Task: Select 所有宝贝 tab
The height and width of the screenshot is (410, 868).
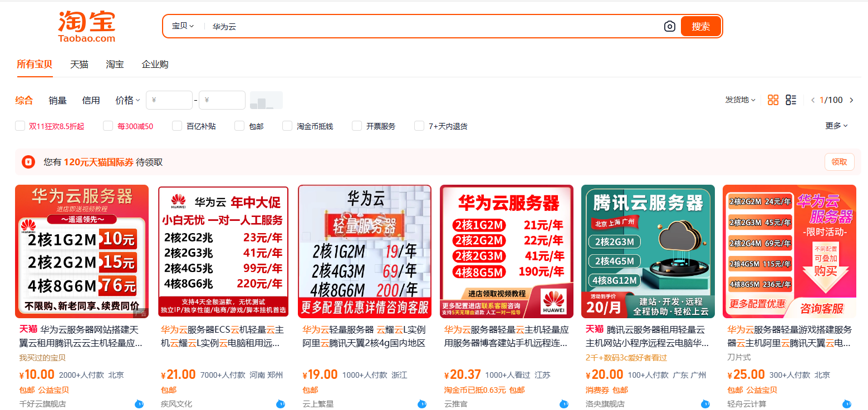Action: (35, 64)
